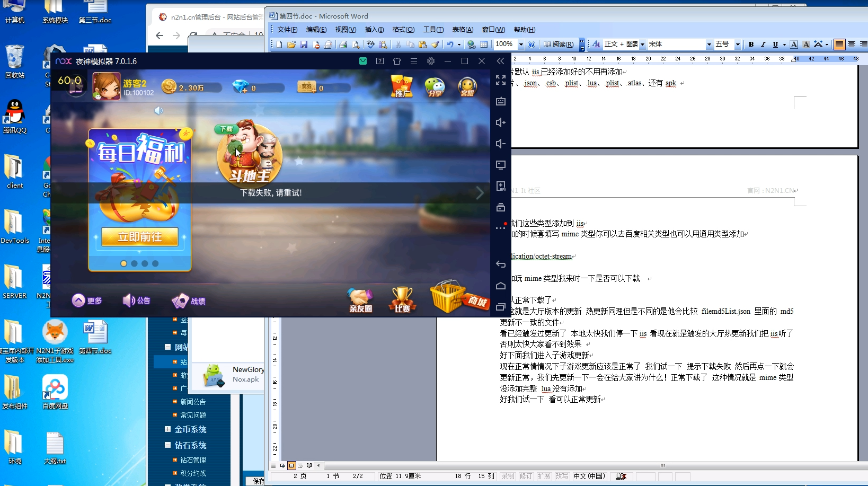Image resolution: width=868 pixels, height=486 pixels.
Task: Select the 战绩 records icon
Action: click(x=188, y=301)
